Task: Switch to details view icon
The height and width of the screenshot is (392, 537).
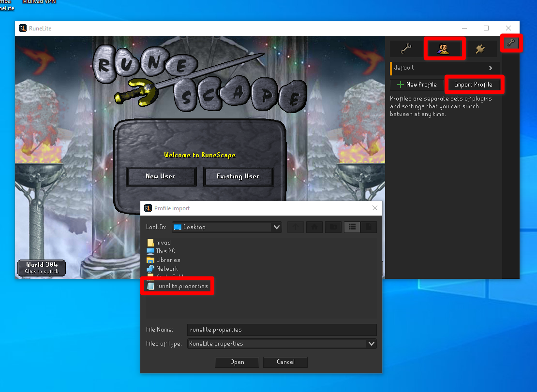Action: click(x=369, y=227)
